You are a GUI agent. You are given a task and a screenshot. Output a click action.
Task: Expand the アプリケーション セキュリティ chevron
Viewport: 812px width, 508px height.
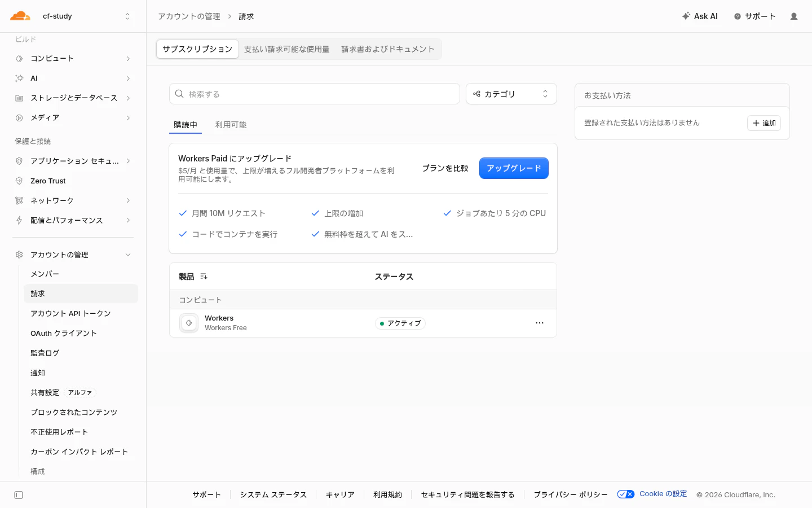pos(128,161)
